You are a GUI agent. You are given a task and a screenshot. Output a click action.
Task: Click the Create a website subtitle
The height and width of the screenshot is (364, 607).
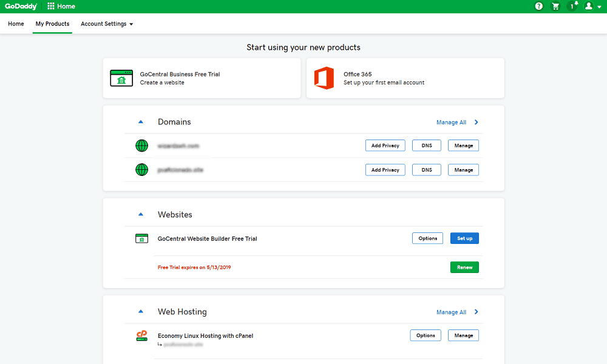[162, 83]
